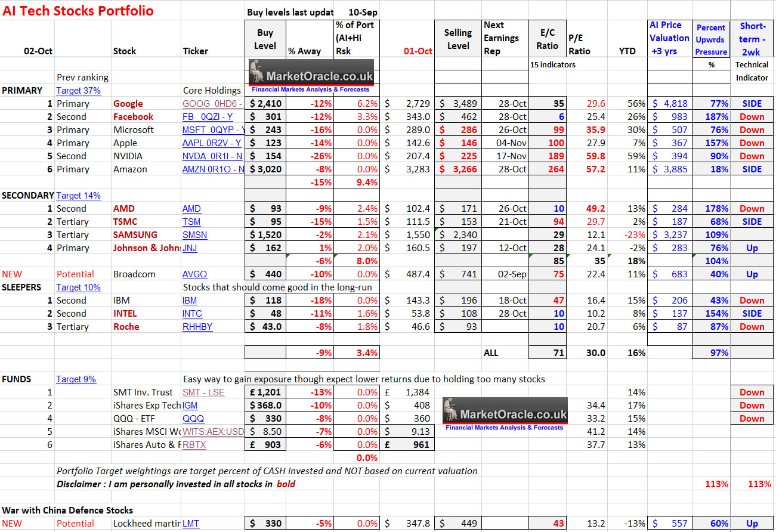Select the Buy Level column header
The width and height of the screenshot is (776, 532).
pos(265,39)
